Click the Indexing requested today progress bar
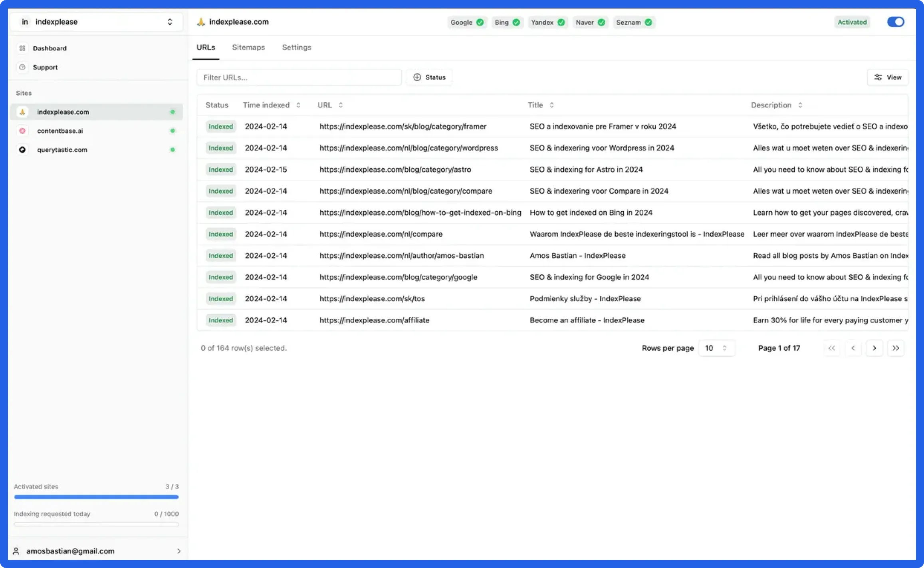The image size is (924, 568). 96,524
